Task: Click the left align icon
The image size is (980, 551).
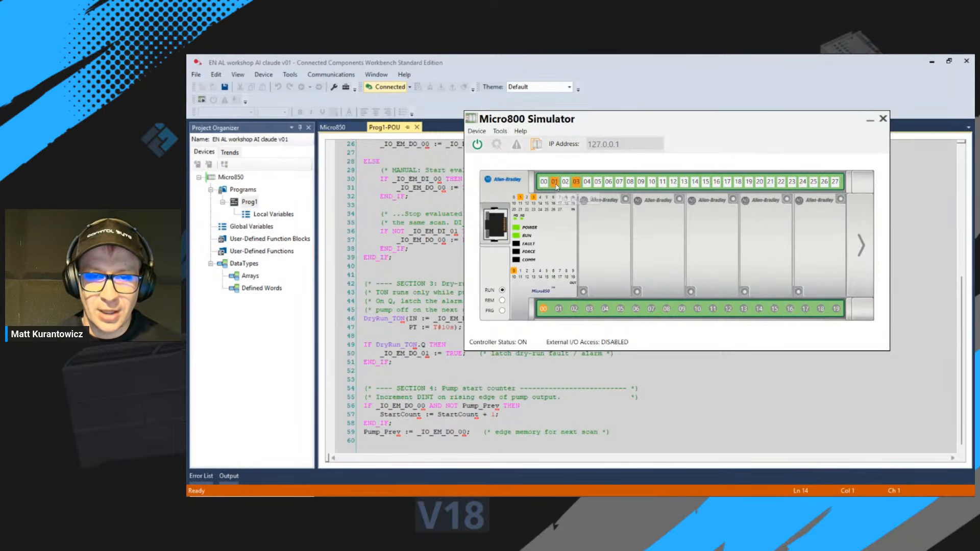Action: click(x=364, y=112)
